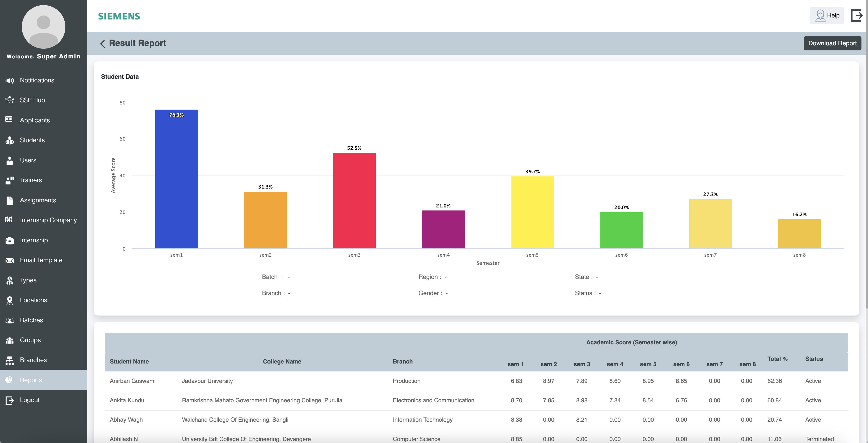Open the Students menu item

(x=32, y=140)
